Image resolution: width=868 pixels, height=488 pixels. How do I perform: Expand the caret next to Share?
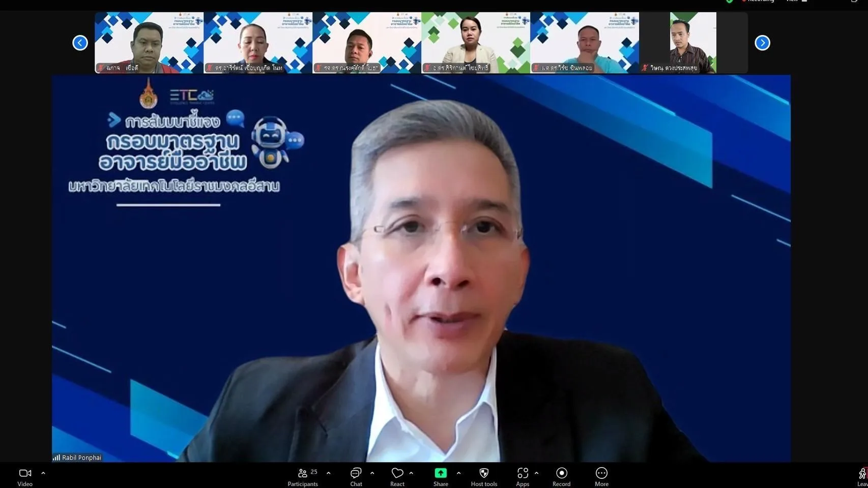[459, 473]
